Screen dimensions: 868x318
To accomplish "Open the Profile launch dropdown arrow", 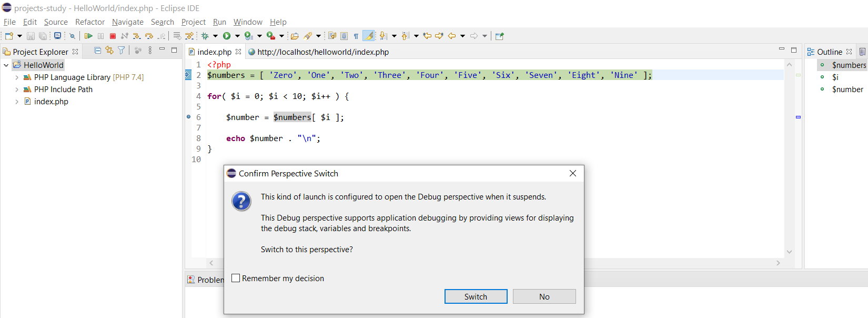I will (259, 36).
